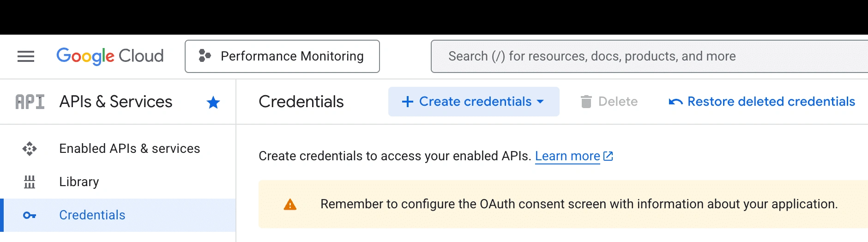Click Restore deleted credentials
This screenshot has height=242, width=868.
[771, 102]
